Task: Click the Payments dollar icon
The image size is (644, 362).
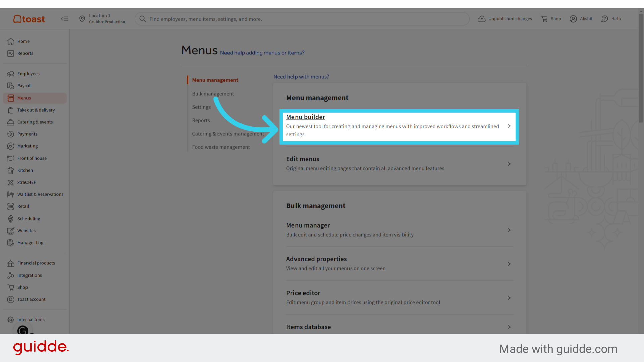Action: (11, 134)
